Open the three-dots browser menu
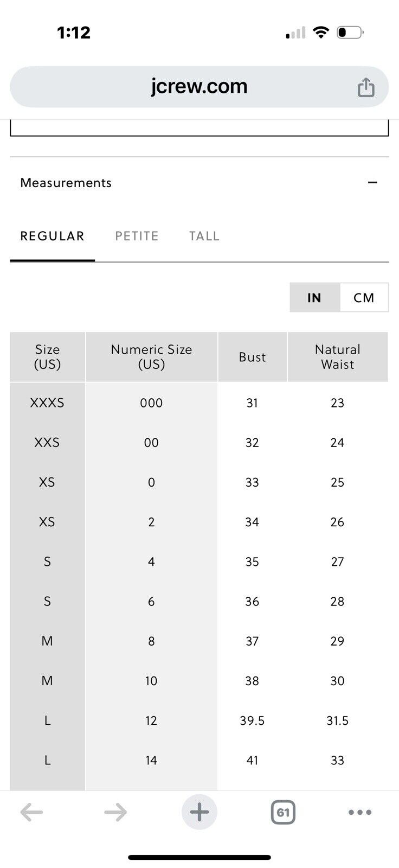399x868 pixels. 360,812
